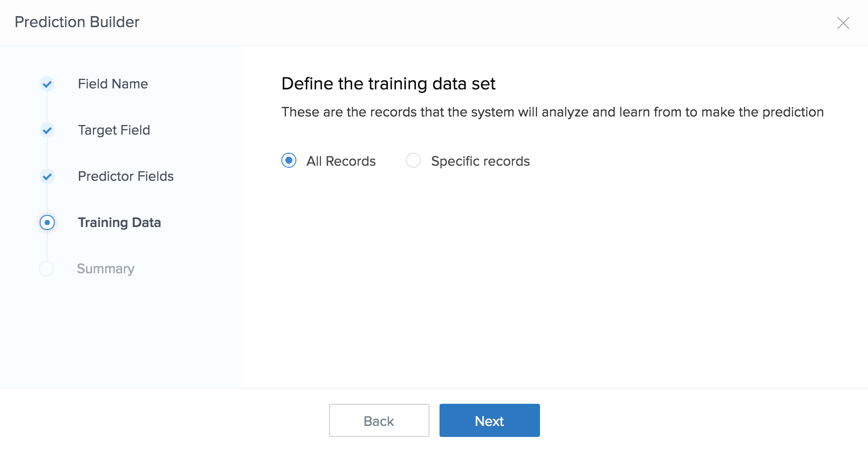Go to the Summary step label

[x=105, y=269]
